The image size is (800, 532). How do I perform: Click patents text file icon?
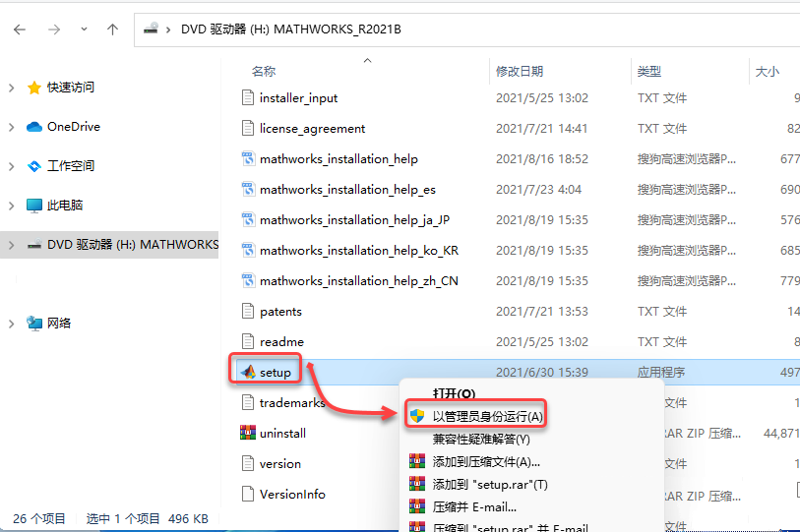coord(248,311)
